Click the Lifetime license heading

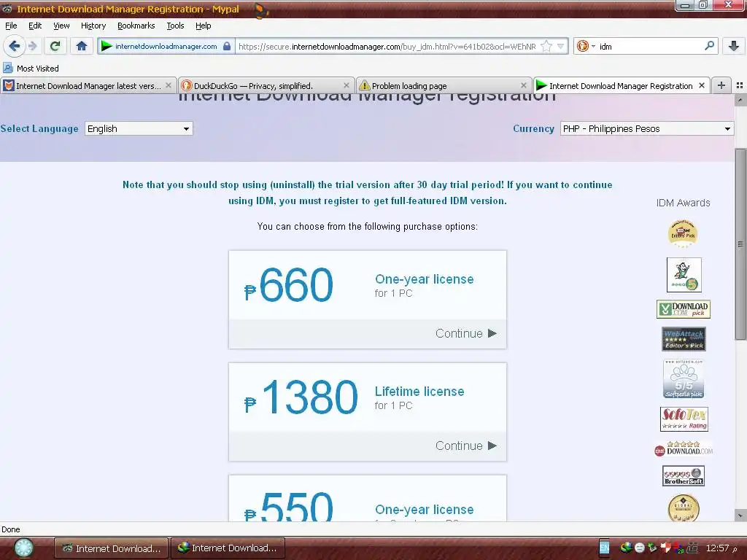click(419, 392)
